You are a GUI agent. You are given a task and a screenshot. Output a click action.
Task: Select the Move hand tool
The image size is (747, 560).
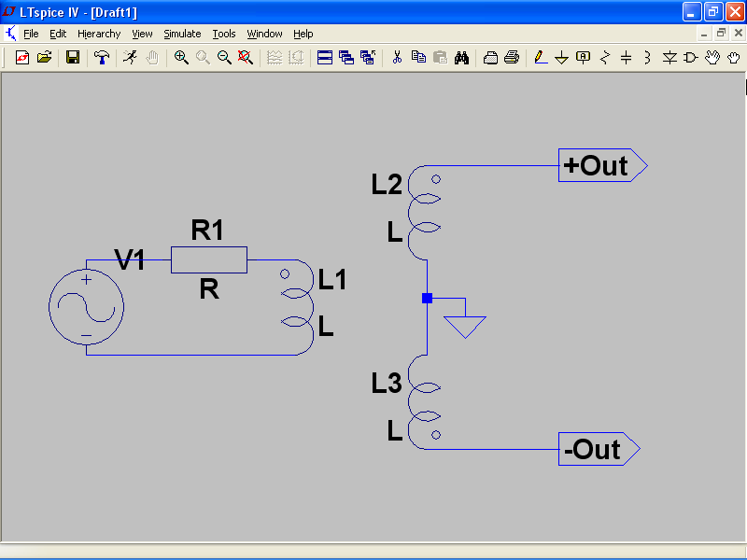(712, 58)
